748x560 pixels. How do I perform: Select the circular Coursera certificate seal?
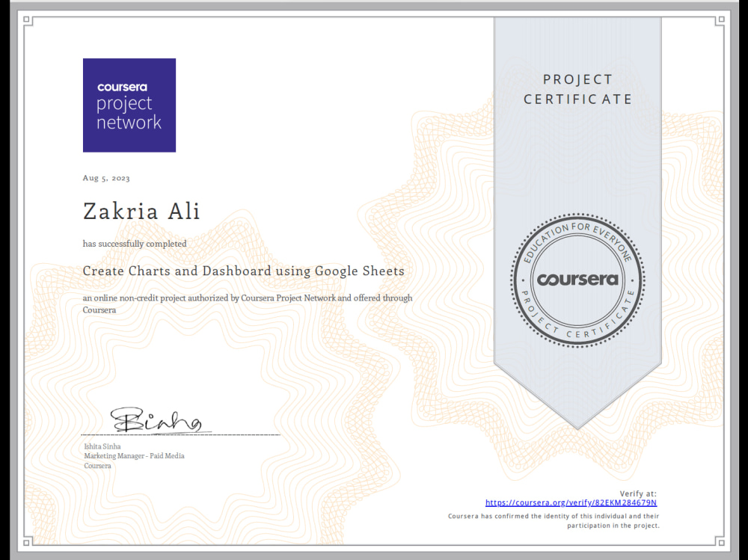pyautogui.click(x=577, y=280)
